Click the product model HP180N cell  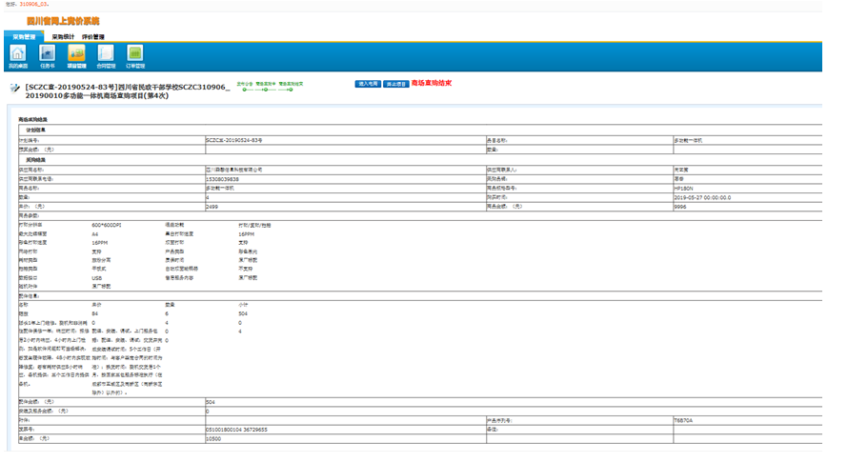click(x=684, y=189)
